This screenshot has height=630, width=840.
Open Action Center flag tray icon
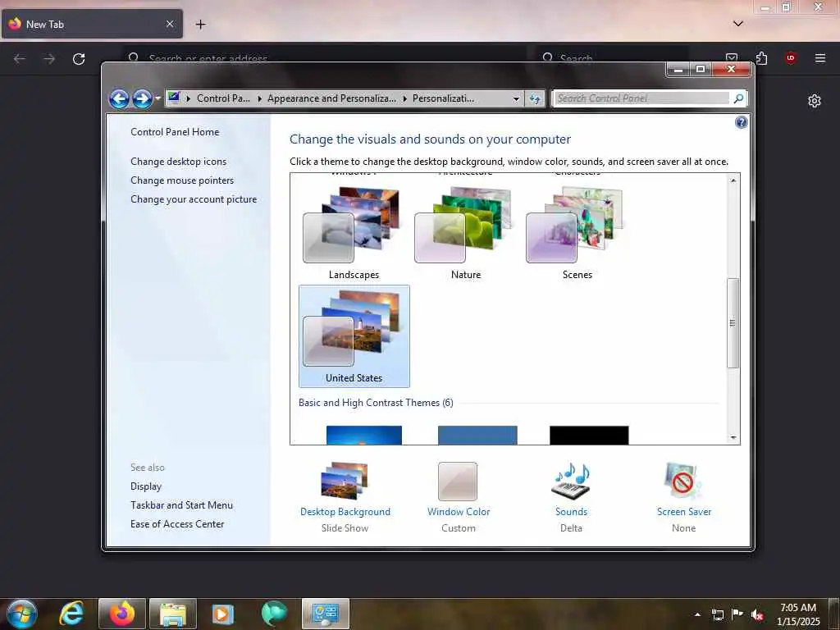(x=737, y=614)
